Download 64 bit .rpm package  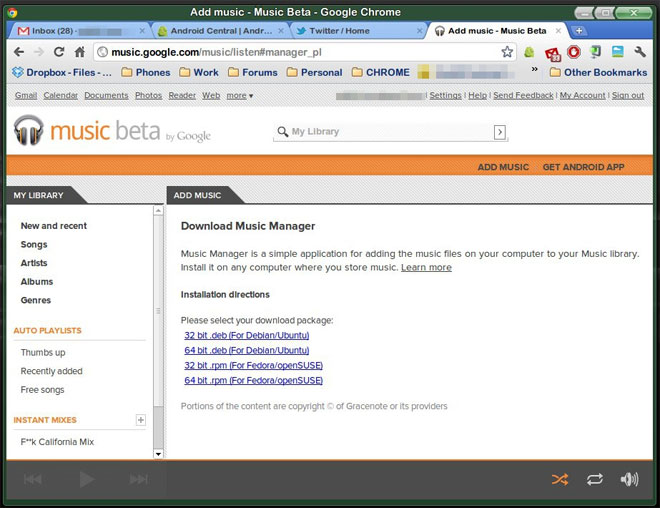pos(253,381)
